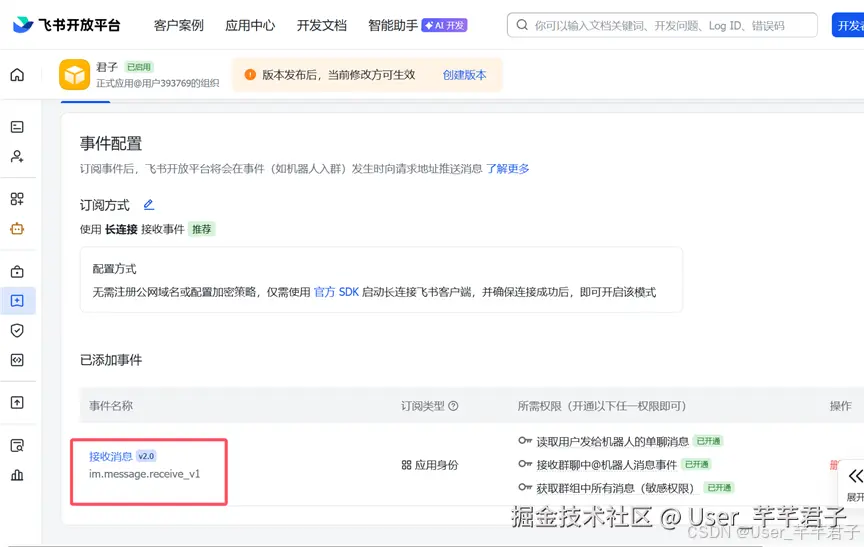
Task: Click the 事件名称 column header
Action: tap(111, 406)
